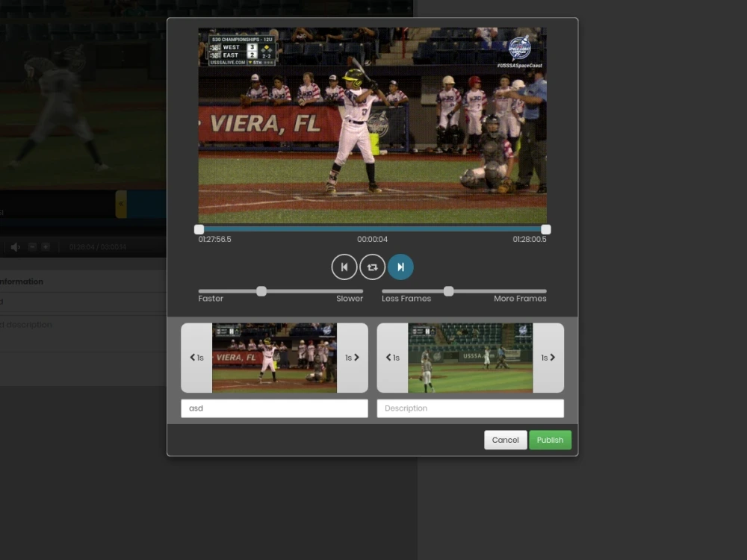The height and width of the screenshot is (560, 747).
Task: Click the title field containing 'asd'
Action: [274, 408]
